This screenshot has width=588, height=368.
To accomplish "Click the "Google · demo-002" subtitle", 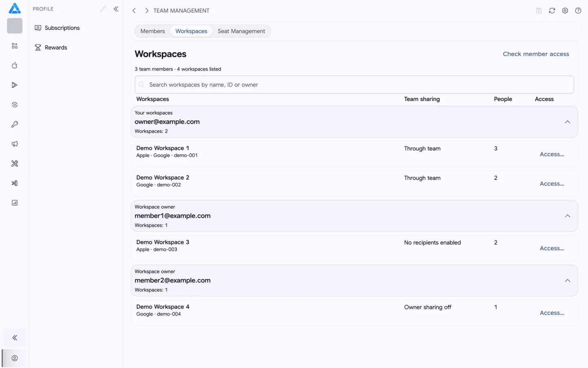I will (x=158, y=185).
